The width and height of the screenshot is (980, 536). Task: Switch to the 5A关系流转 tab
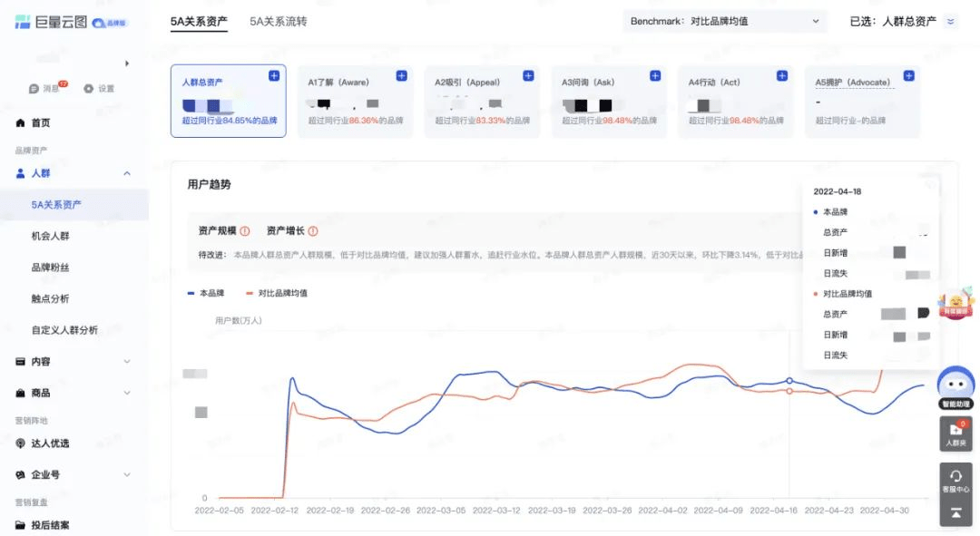279,21
